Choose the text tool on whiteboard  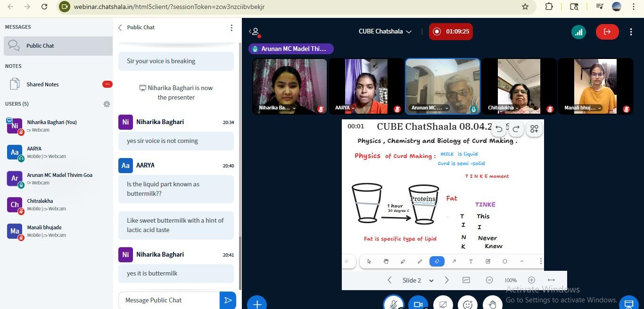point(471,261)
